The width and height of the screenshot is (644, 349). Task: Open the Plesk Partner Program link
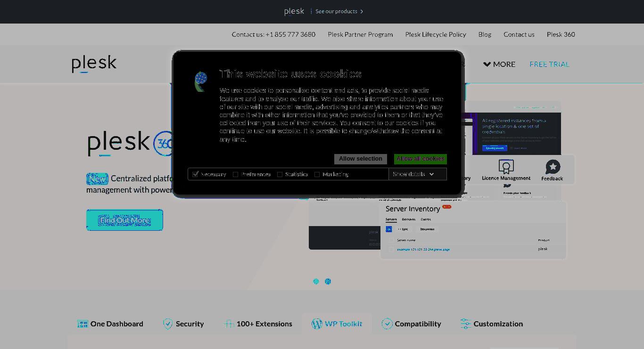coord(360,34)
